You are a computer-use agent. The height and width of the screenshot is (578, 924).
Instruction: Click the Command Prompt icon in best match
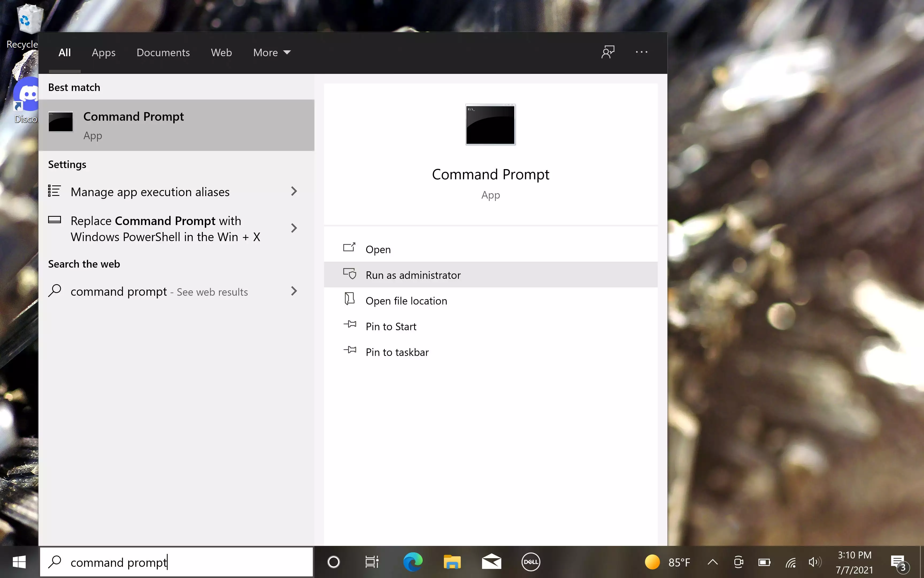pyautogui.click(x=61, y=121)
